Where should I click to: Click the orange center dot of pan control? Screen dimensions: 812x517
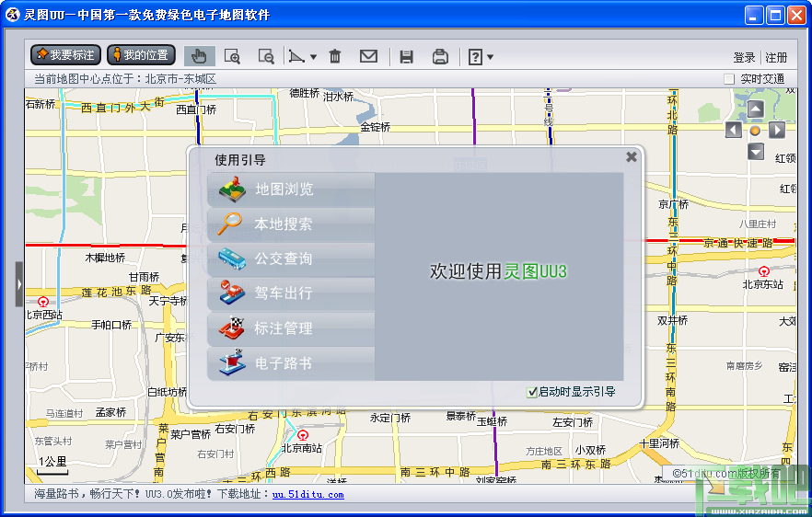pos(756,131)
